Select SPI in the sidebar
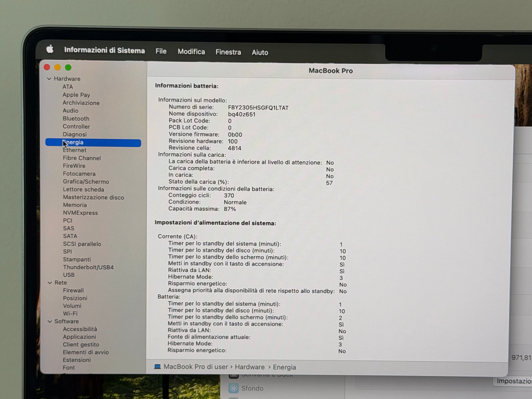This screenshot has width=532, height=399. pyautogui.click(x=67, y=252)
